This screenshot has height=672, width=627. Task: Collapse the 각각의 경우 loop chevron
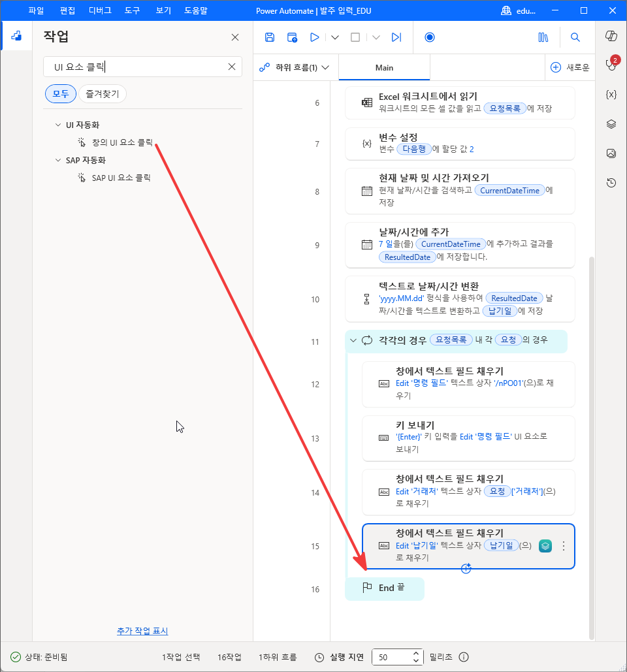click(353, 340)
